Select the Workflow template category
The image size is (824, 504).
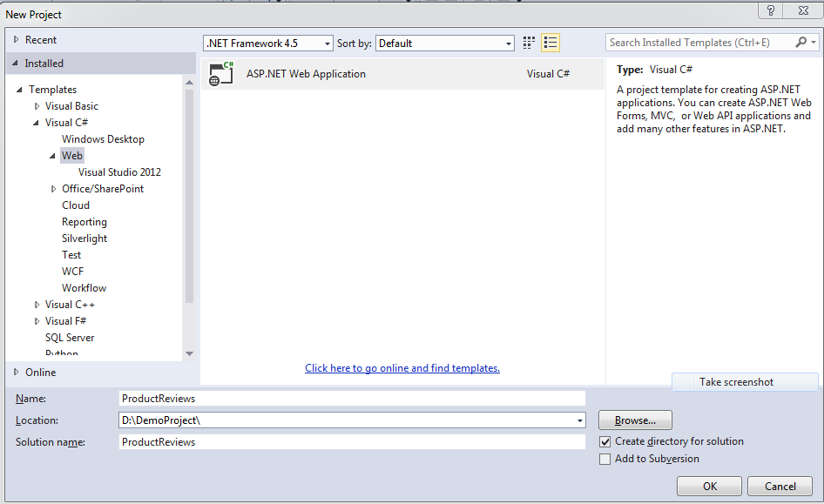(x=84, y=288)
